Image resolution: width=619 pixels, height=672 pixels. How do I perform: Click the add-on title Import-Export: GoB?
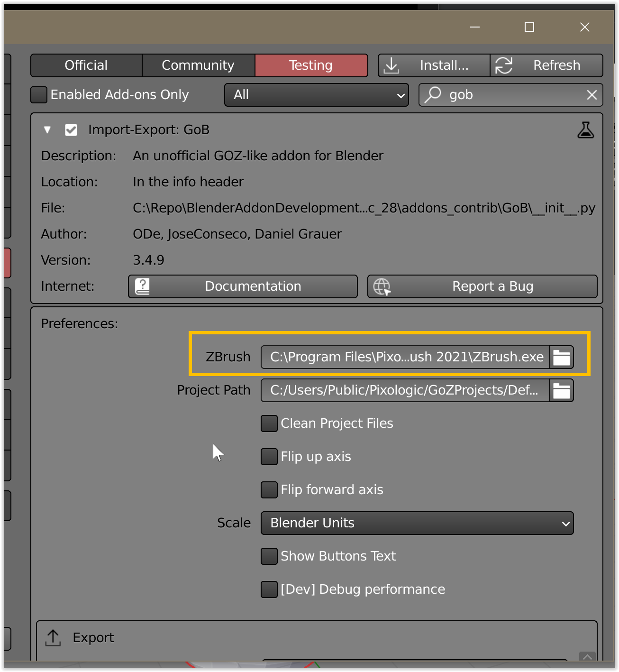point(149,130)
